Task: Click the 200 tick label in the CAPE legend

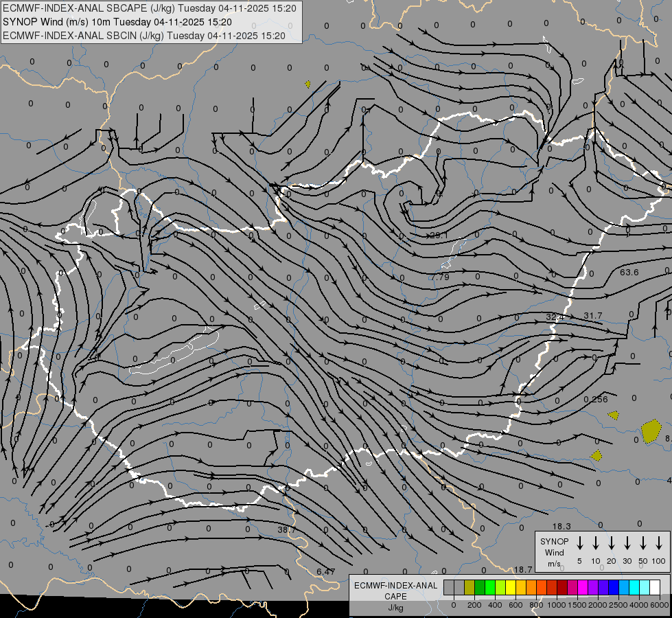Action: (x=474, y=605)
